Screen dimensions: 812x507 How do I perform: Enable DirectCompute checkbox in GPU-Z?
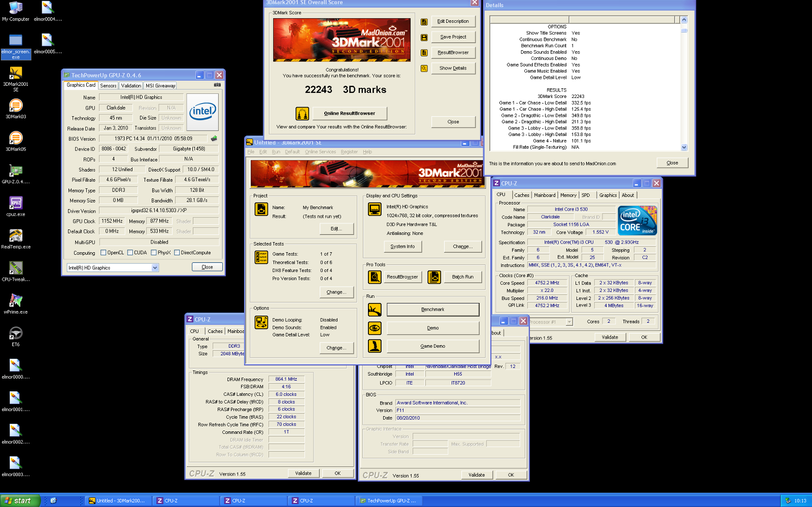point(177,253)
